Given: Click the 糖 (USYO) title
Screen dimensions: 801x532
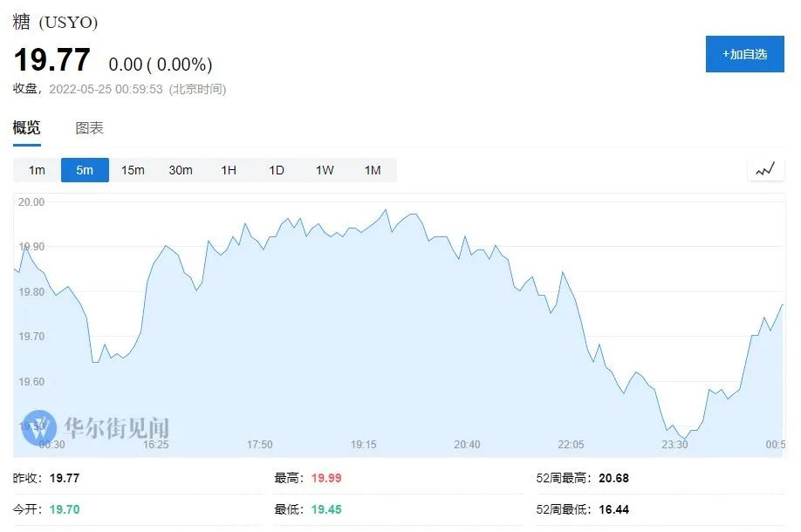Looking at the screenshot, I should [x=56, y=23].
